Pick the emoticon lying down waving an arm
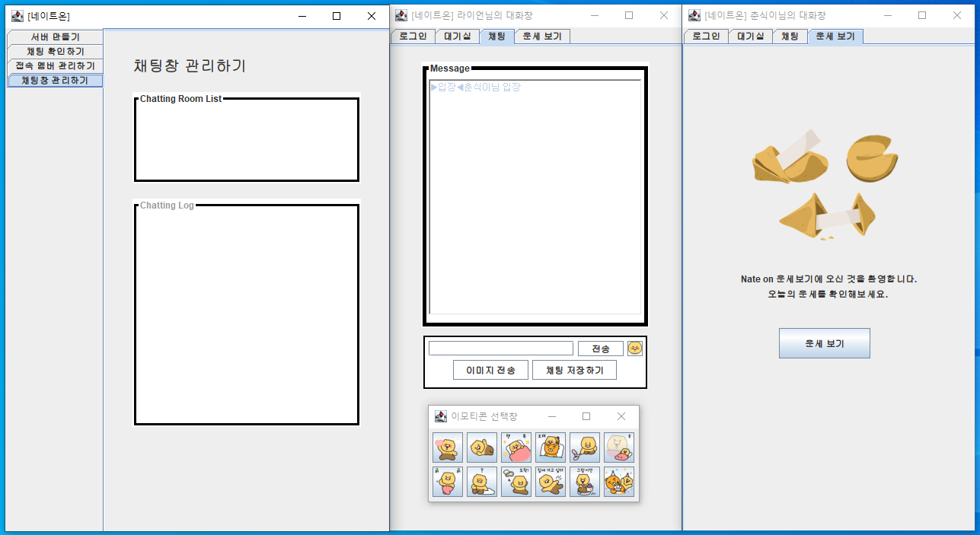Image resolution: width=980 pixels, height=535 pixels. pyautogui.click(x=482, y=447)
